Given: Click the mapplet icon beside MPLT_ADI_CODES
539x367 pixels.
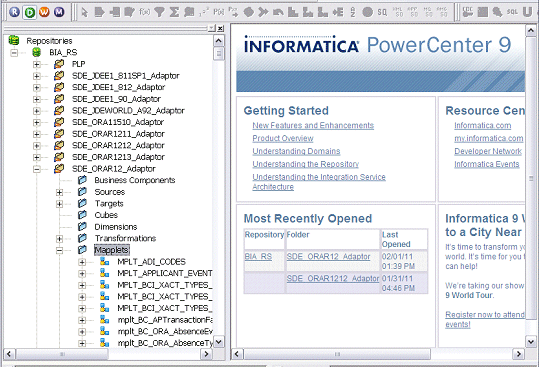Looking at the screenshot, I should 104,262.
